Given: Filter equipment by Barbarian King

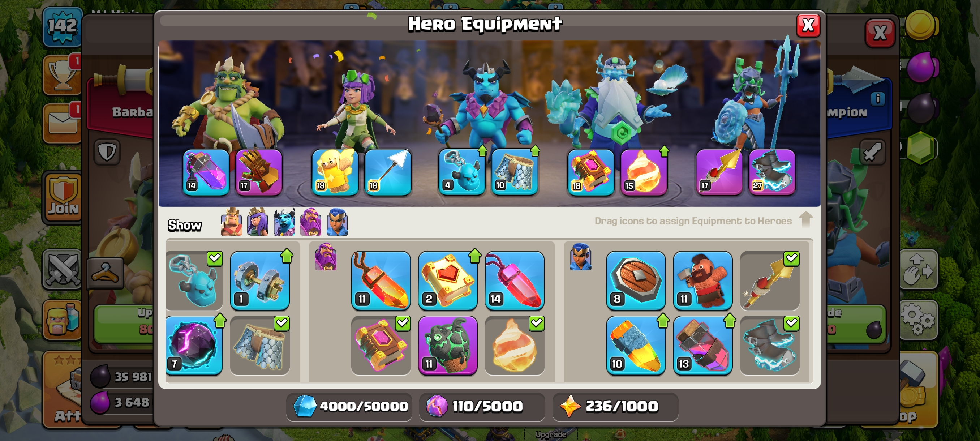Looking at the screenshot, I should click(x=231, y=222).
